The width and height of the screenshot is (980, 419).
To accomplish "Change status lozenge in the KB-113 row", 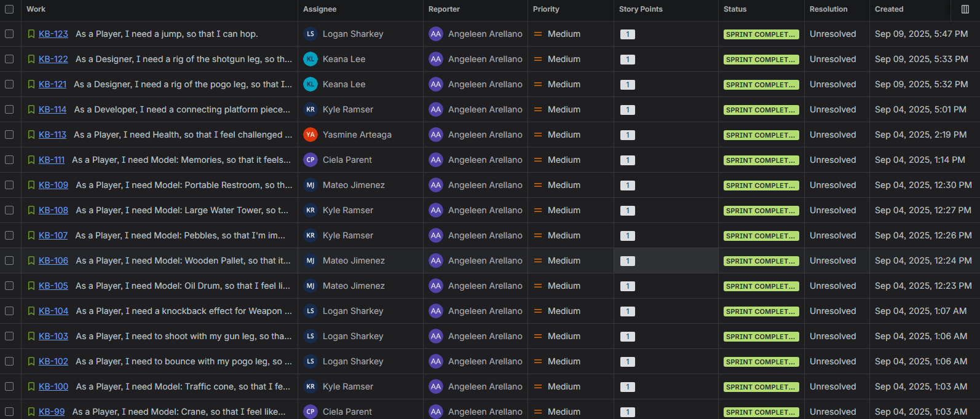I will 761,135.
